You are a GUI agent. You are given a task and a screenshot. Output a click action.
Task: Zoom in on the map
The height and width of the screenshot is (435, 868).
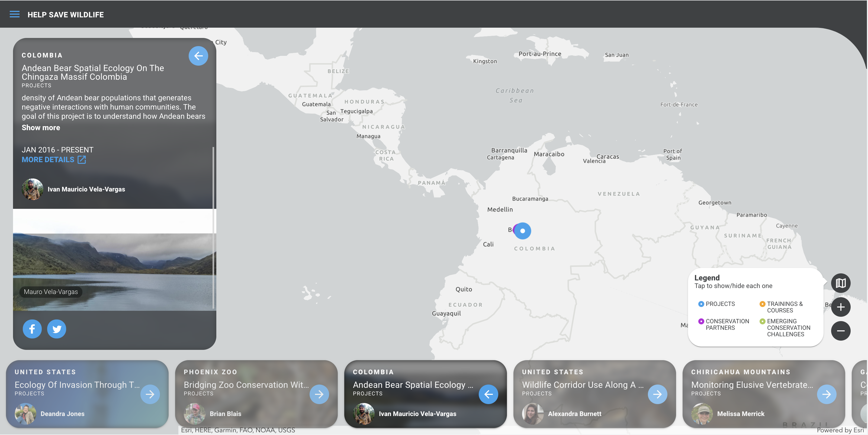(841, 307)
